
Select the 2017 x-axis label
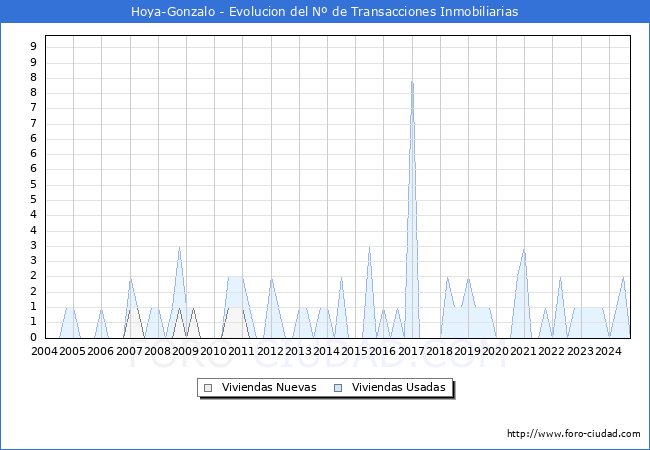coord(411,351)
